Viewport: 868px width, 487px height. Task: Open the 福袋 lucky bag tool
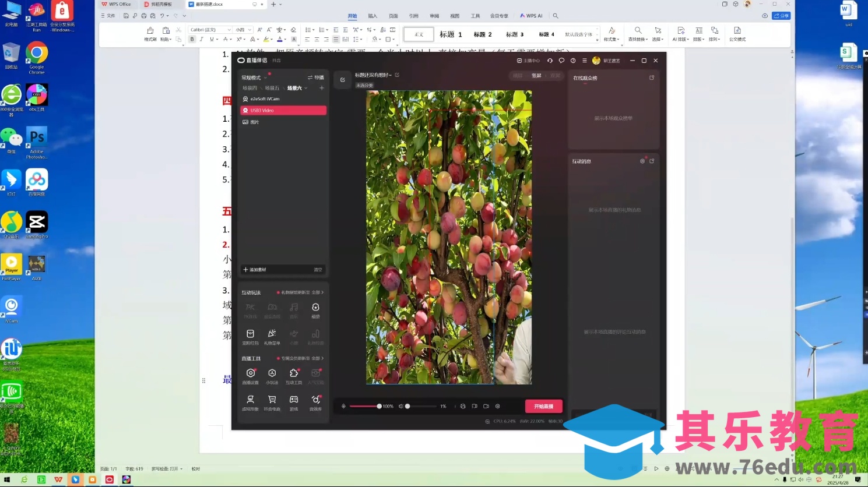[x=315, y=309]
